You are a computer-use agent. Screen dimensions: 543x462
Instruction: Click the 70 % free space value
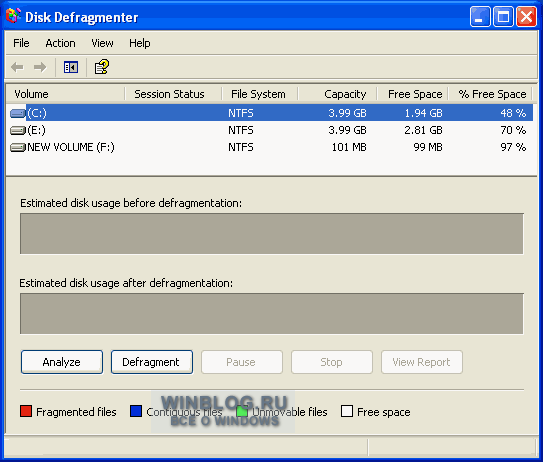tap(513, 130)
